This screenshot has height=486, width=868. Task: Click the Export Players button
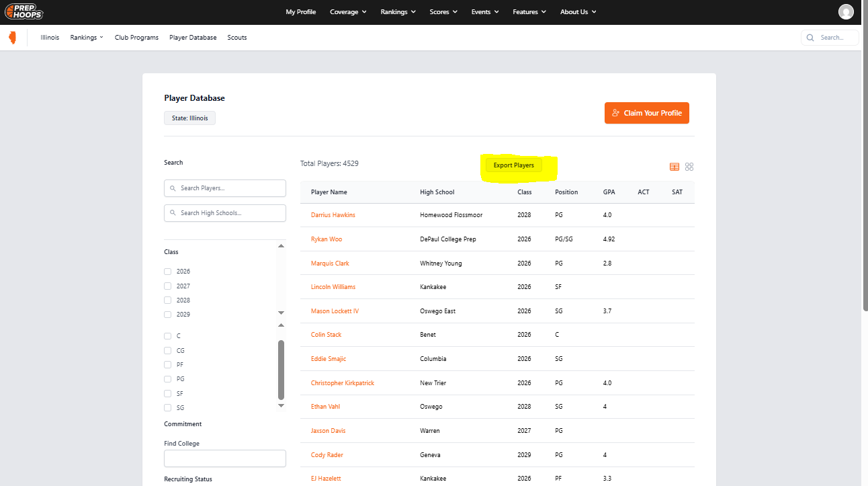pyautogui.click(x=513, y=165)
